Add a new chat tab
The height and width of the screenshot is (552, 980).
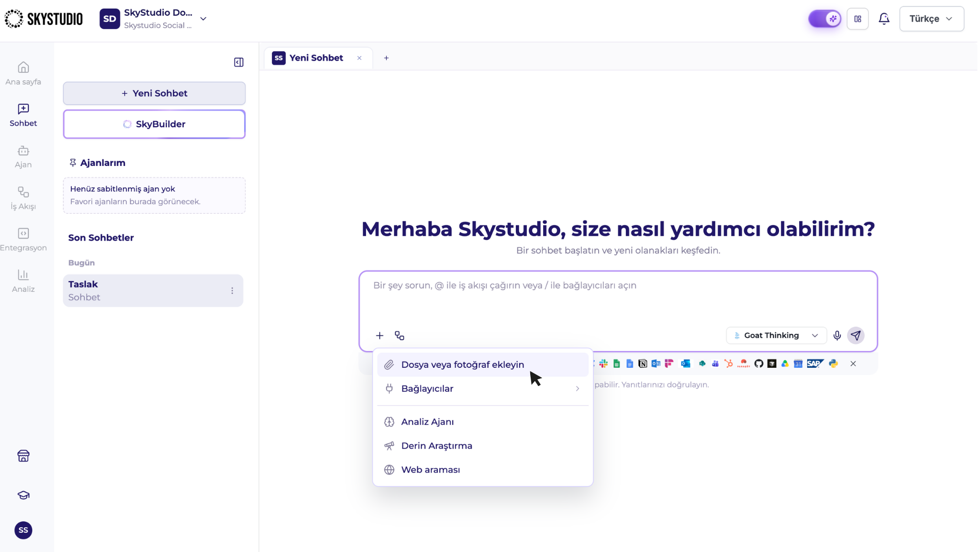tap(386, 58)
